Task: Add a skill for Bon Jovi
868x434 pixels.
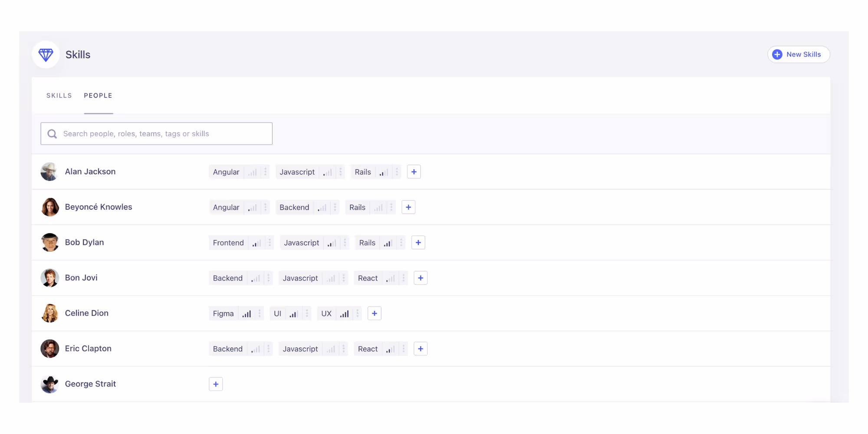Action: coord(421,278)
